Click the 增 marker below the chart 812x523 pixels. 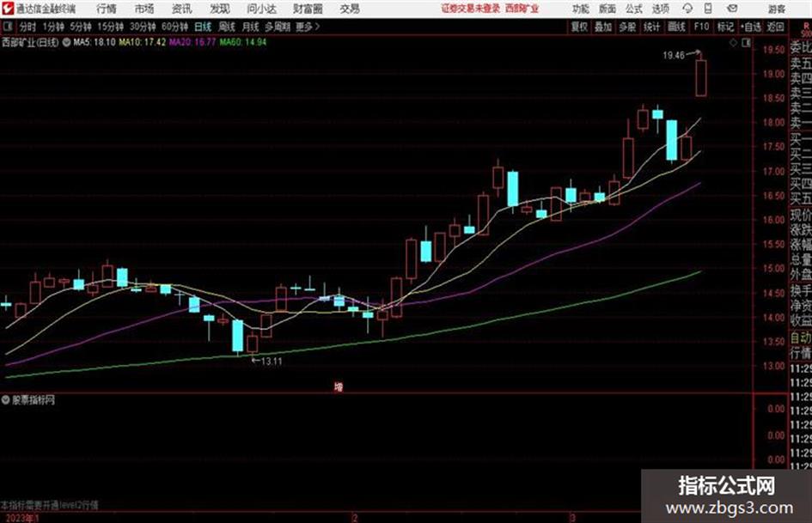coord(339,386)
